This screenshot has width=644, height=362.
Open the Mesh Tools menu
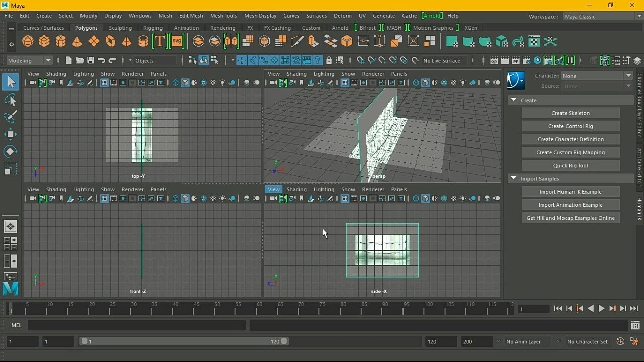[x=223, y=16]
